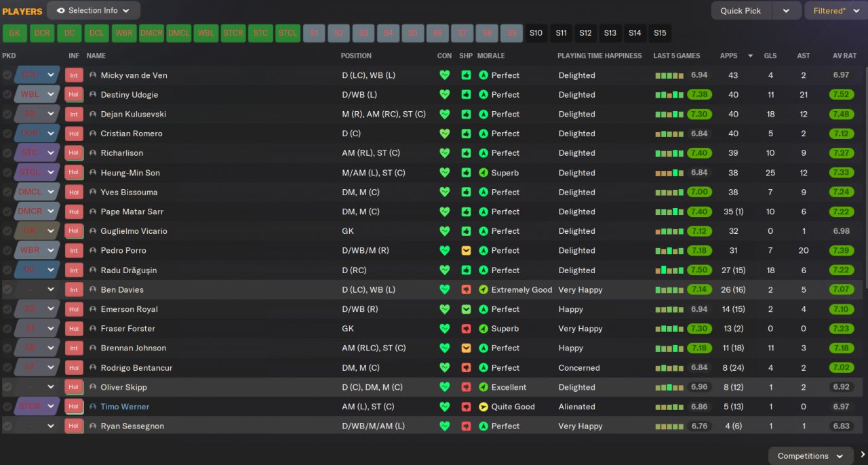
Task: Click Timo Werner's Alienated happiness text
Action: tap(577, 407)
